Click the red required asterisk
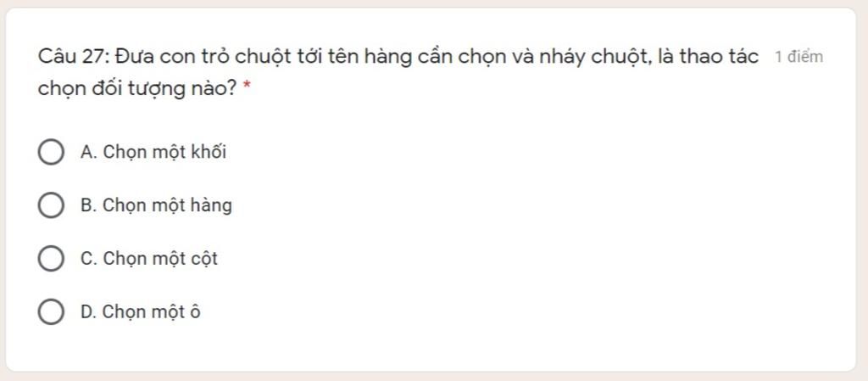 247,87
